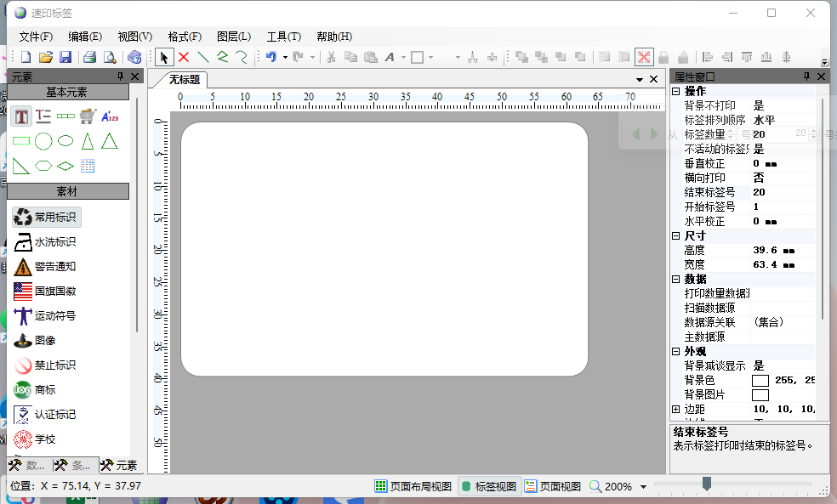Open the zoom percentage dropdown arrow
The width and height of the screenshot is (837, 504).
pos(643,486)
